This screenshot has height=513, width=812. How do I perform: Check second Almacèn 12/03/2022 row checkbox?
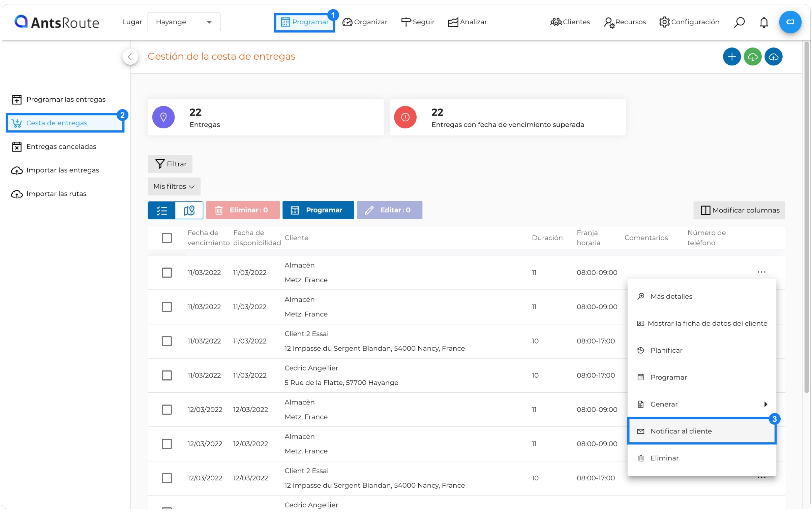coord(167,444)
